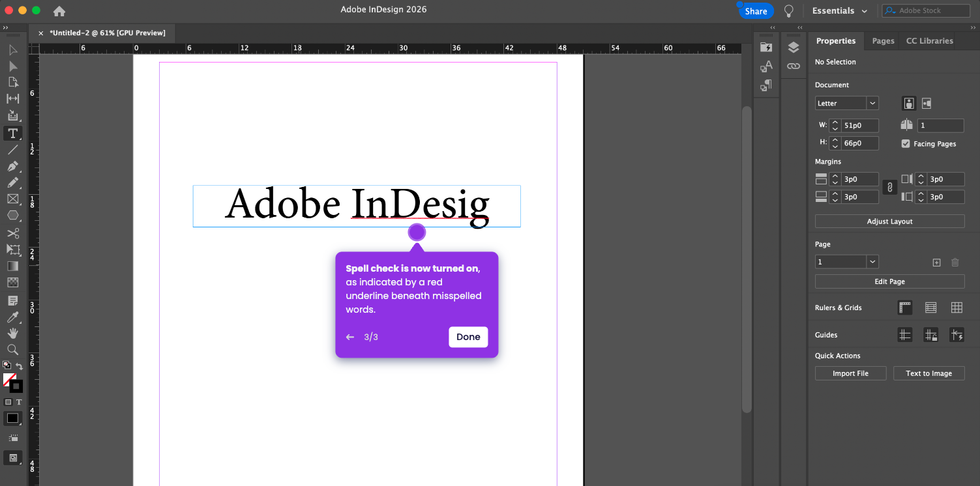Select the Gradient Swatch tool

click(12, 266)
